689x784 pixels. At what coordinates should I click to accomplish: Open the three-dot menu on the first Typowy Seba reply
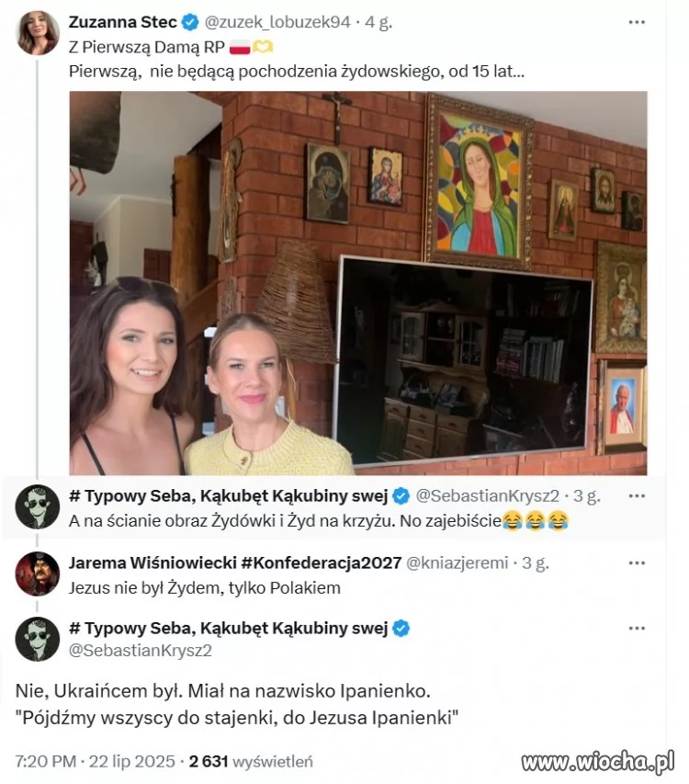pos(637,496)
